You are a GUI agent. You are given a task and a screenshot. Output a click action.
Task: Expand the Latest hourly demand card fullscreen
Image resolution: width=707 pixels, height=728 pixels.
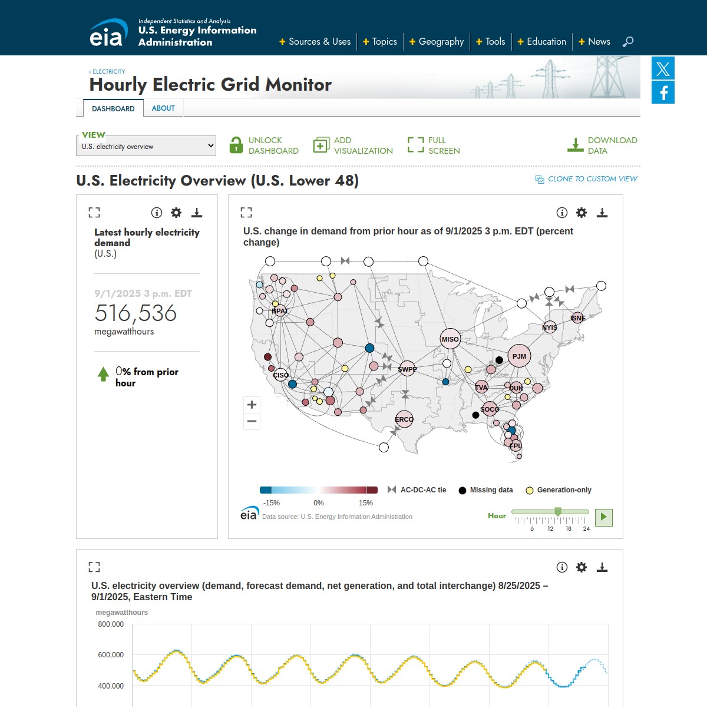[x=94, y=213]
